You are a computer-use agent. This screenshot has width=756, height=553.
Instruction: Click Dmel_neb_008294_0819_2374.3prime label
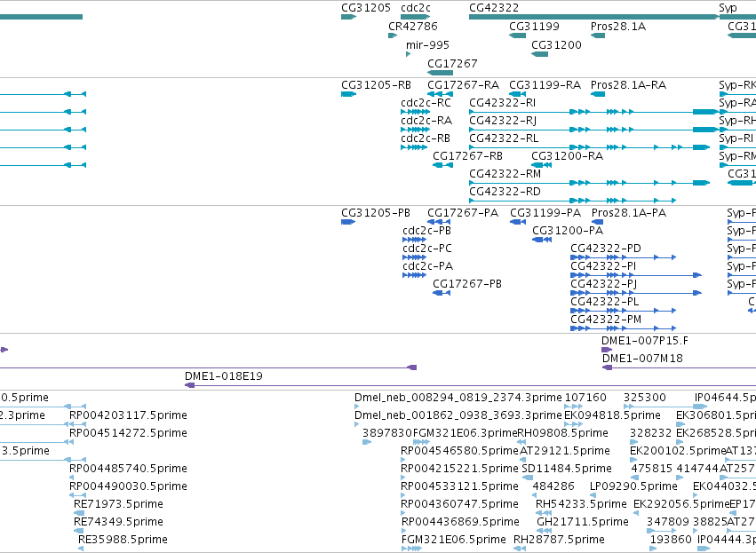[458, 398]
